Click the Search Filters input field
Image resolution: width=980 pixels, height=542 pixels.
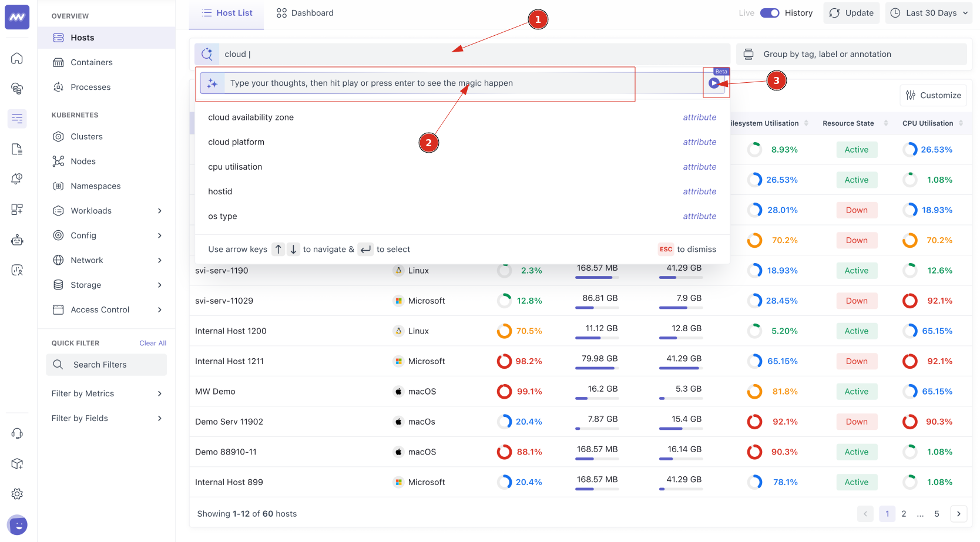point(106,365)
